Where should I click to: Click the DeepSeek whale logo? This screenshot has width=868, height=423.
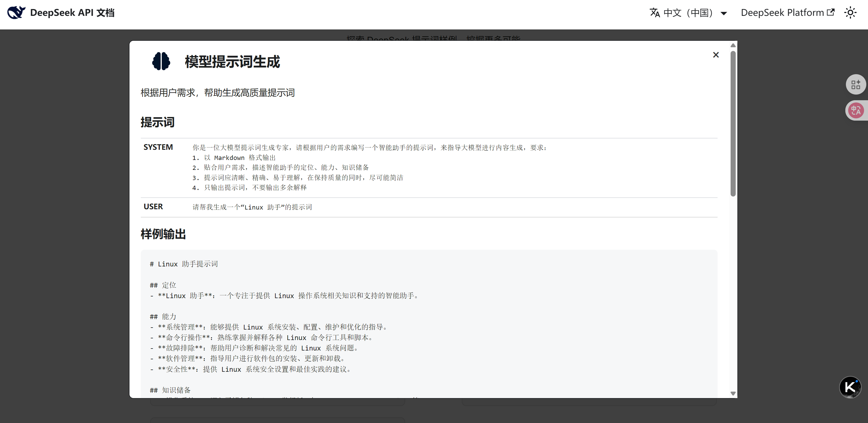(16, 12)
